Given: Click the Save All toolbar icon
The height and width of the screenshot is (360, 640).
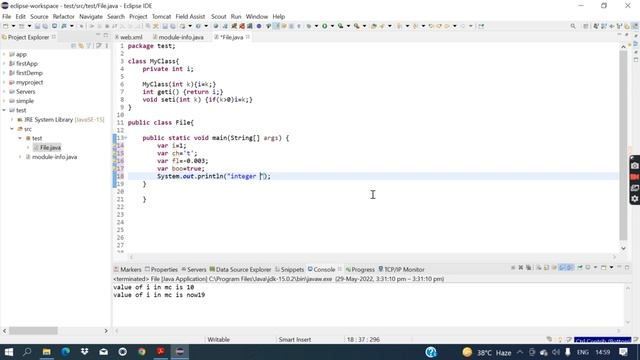Looking at the screenshot, I should 45,26.
